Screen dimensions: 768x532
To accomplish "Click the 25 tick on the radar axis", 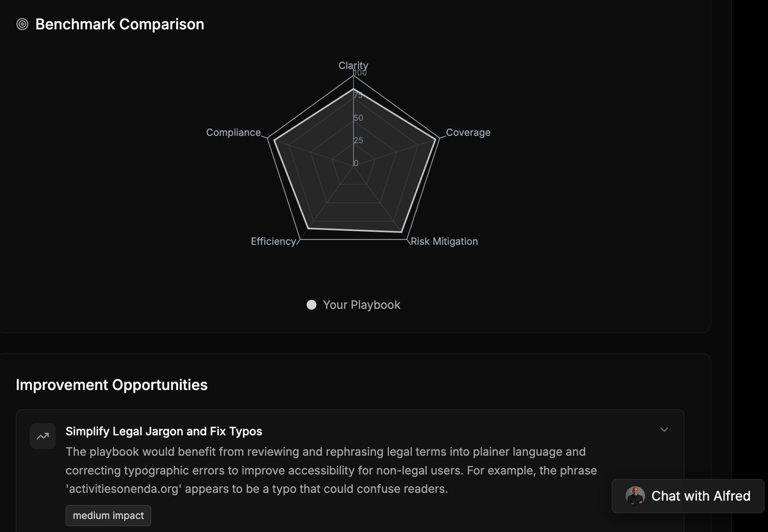I will coord(358,141).
